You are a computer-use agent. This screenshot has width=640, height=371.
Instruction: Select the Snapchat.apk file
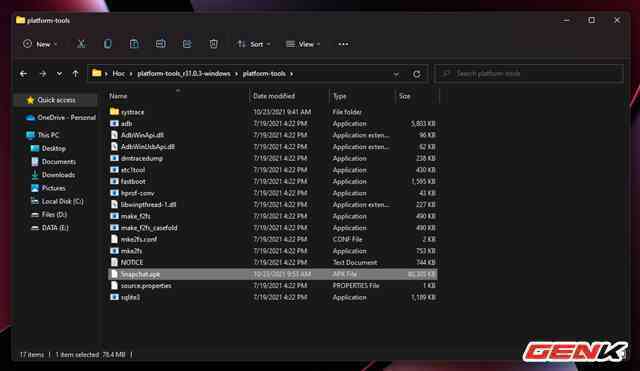273,274
